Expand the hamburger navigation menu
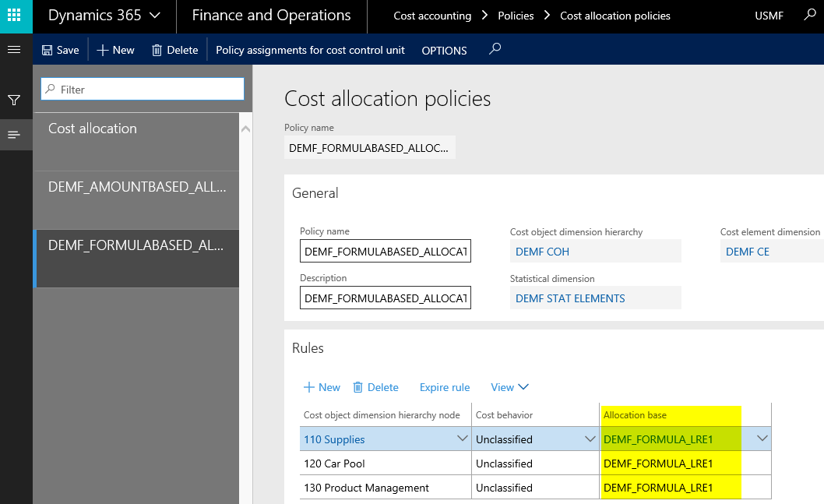824x504 pixels. point(13,50)
